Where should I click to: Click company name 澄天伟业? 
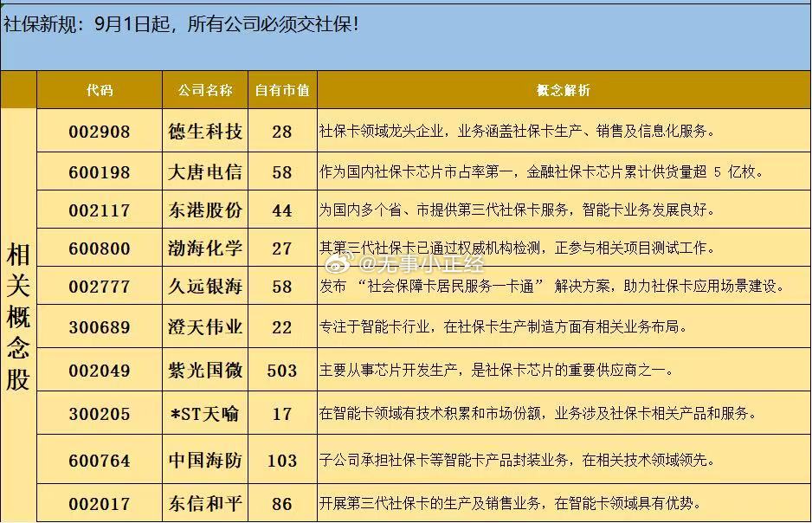click(205, 326)
